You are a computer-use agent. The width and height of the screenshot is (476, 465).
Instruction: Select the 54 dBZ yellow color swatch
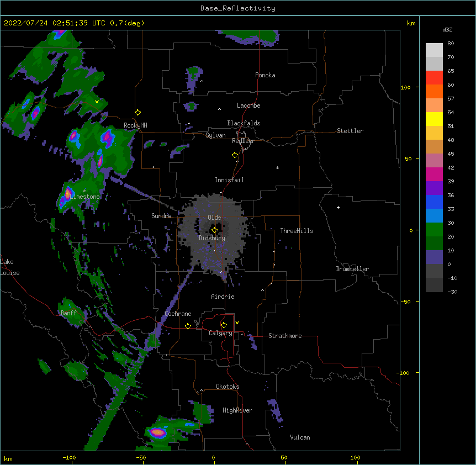click(x=434, y=119)
